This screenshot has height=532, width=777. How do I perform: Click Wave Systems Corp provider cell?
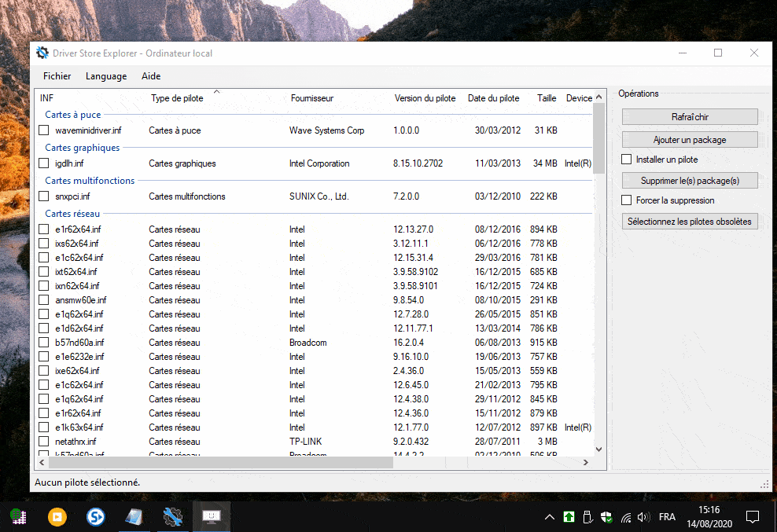pyautogui.click(x=326, y=130)
